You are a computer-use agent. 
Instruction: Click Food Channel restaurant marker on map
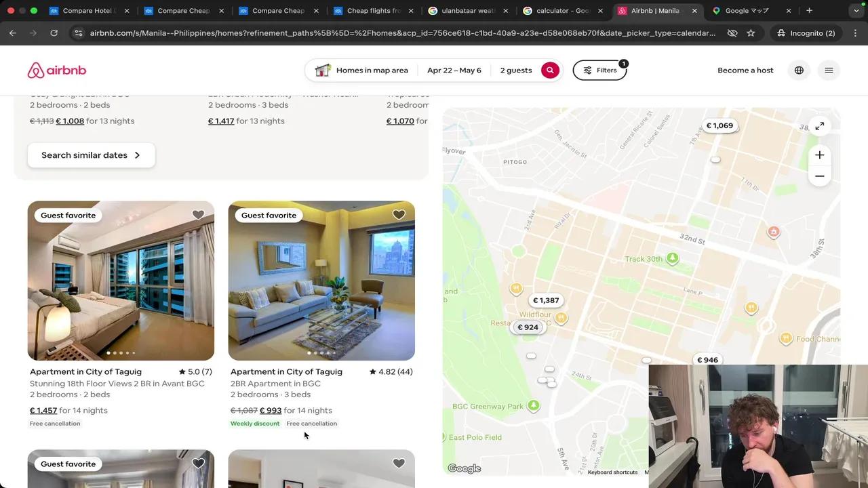pos(785,338)
